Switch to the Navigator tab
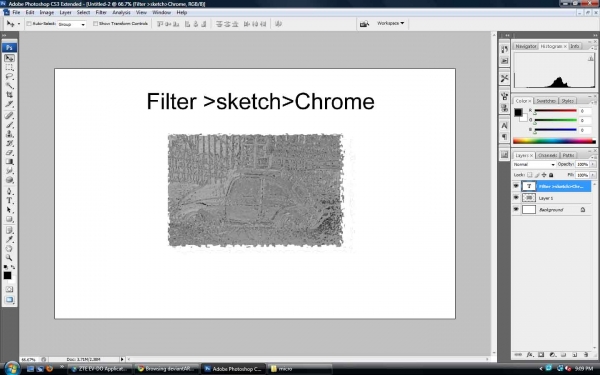600x375 pixels. [525, 46]
